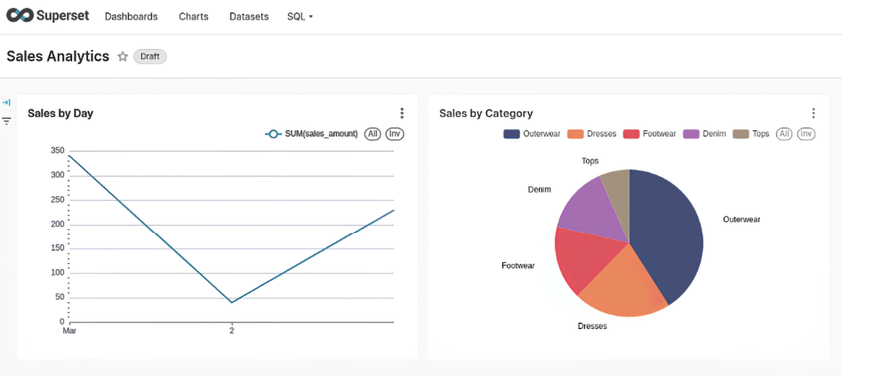Open Sales by Day chart options menu

[402, 113]
